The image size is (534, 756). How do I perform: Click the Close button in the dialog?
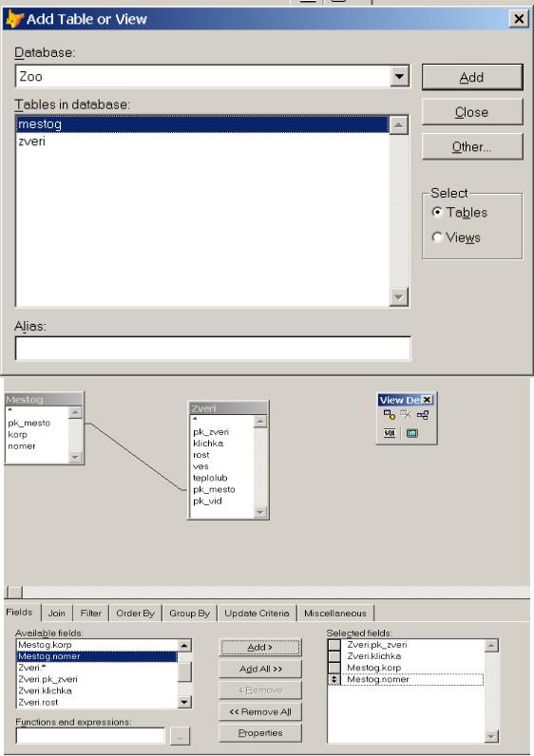472,112
